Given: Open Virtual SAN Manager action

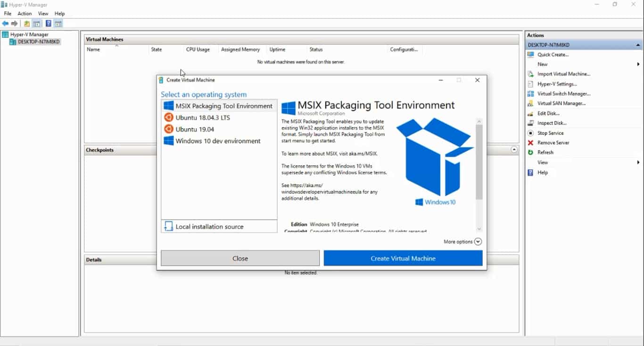Looking at the screenshot, I should tap(561, 103).
